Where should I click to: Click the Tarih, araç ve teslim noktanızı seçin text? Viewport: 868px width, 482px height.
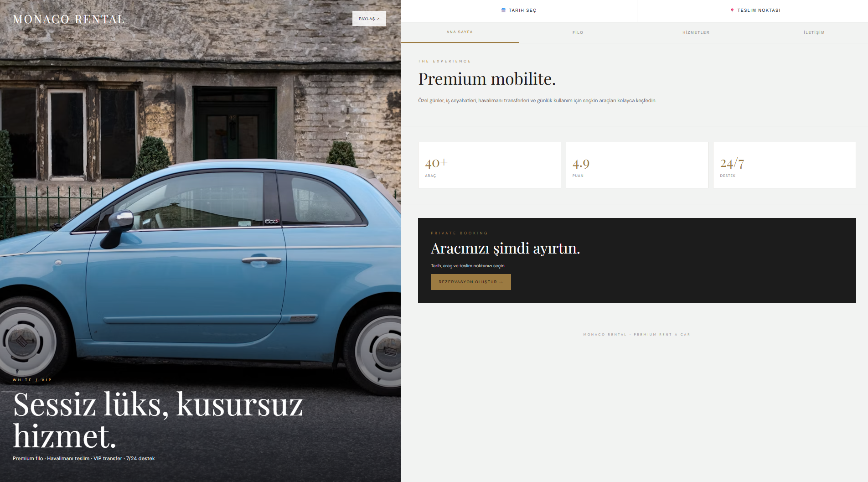tap(468, 266)
